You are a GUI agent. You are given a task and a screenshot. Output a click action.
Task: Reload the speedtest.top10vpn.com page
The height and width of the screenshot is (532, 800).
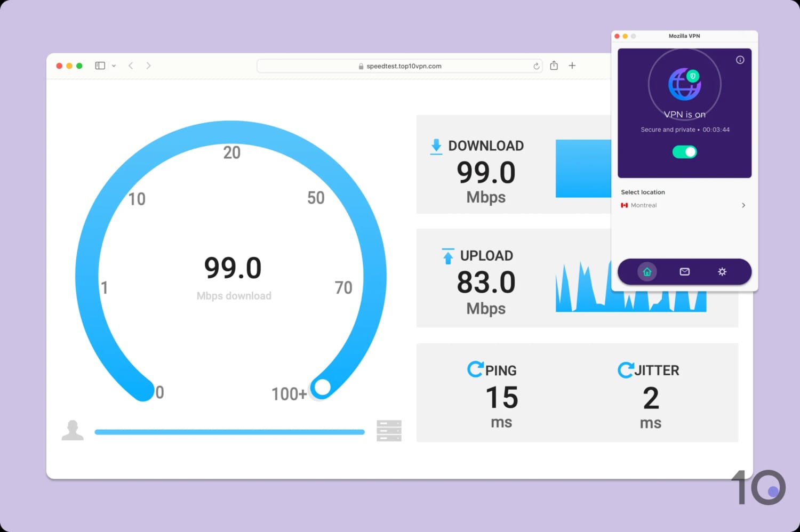(x=535, y=66)
